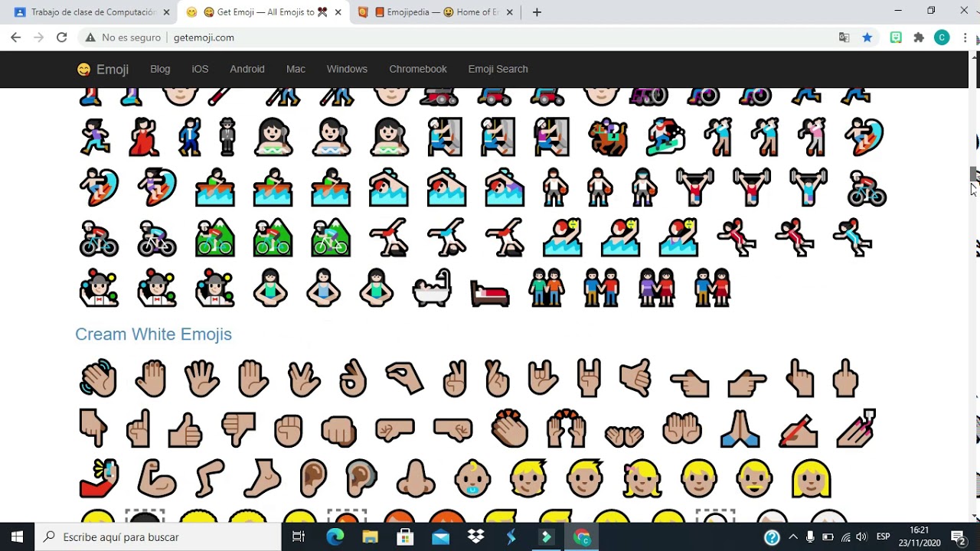The image size is (980, 551).
Task: Pick the horse racing emoji
Action: (608, 137)
